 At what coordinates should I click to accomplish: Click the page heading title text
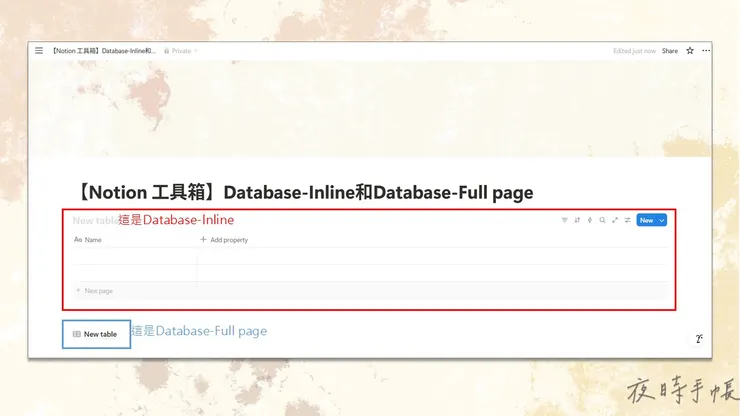tap(303, 193)
